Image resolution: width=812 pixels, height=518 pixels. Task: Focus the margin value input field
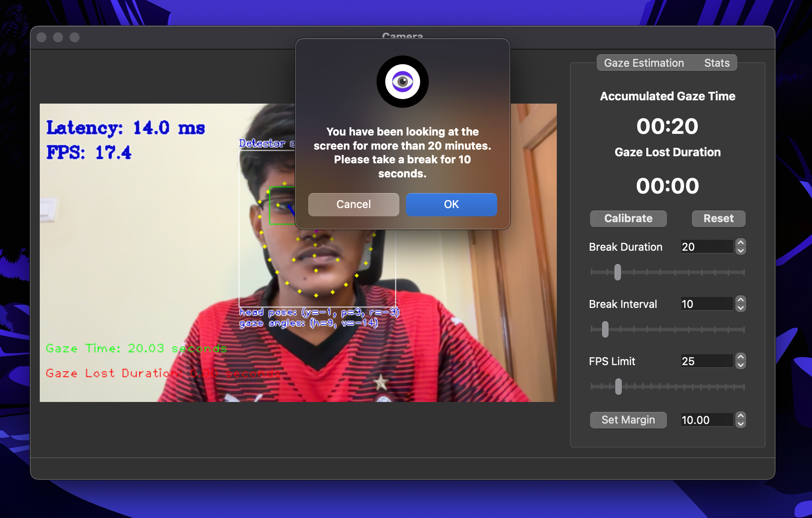pos(706,420)
